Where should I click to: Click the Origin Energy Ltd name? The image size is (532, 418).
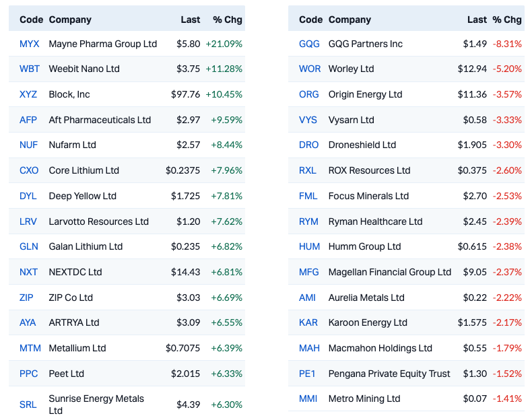coord(366,94)
